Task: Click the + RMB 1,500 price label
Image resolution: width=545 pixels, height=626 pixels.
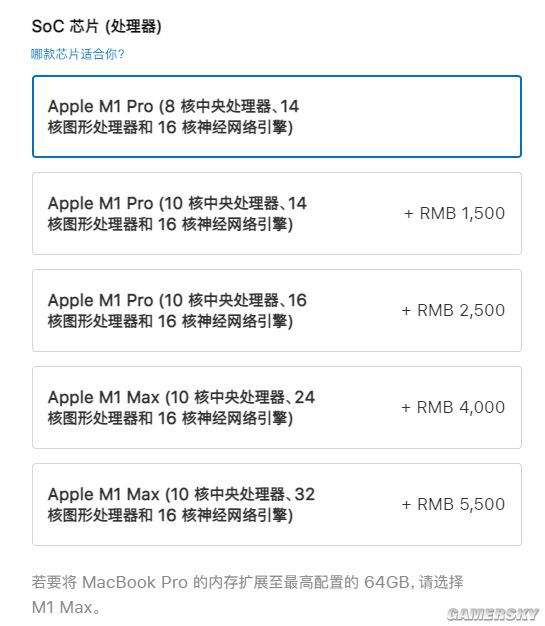Action: [x=454, y=213]
